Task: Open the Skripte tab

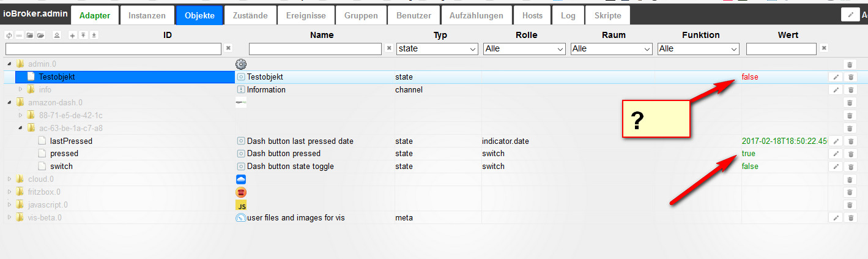Action: [x=607, y=15]
